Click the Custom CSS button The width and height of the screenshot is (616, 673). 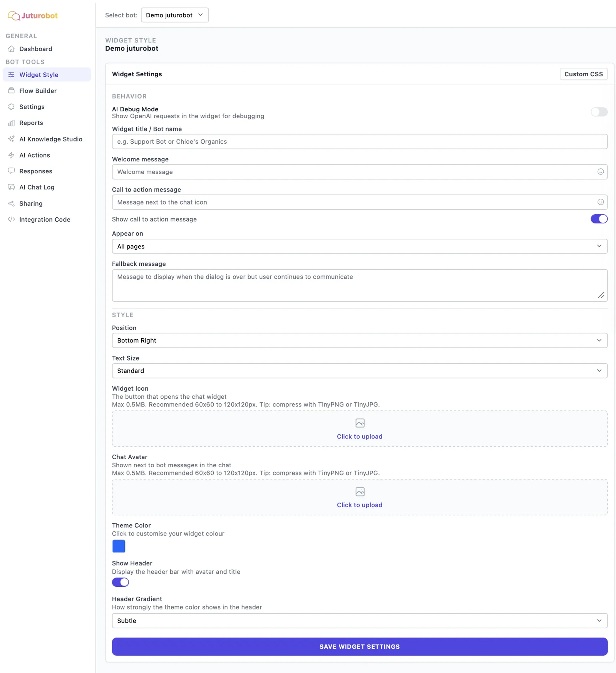(x=583, y=74)
